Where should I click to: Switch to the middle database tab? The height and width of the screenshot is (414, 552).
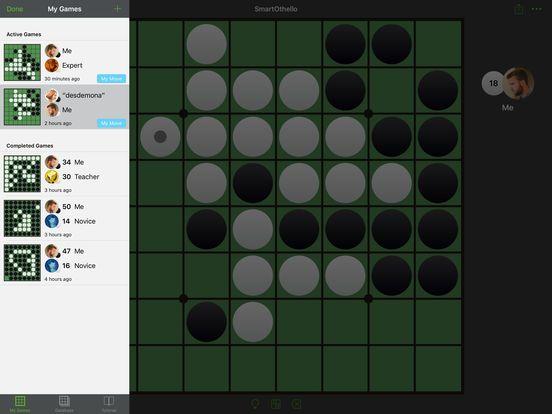(x=64, y=404)
